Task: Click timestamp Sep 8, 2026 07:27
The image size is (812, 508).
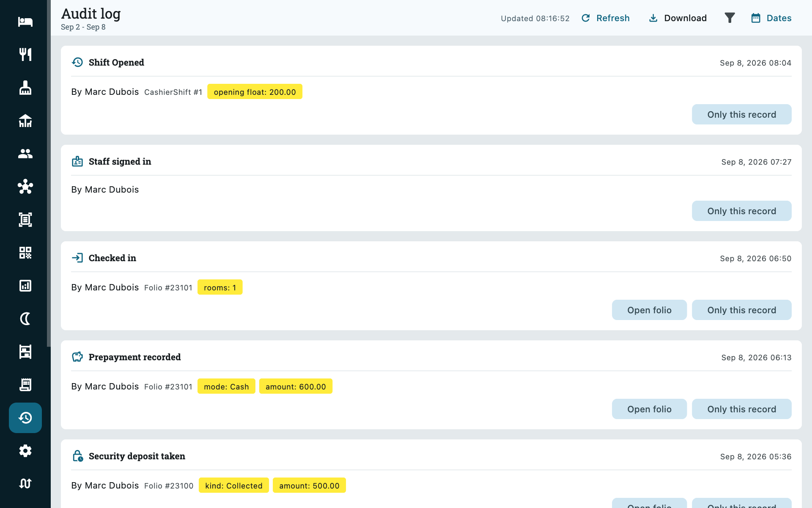Action: pyautogui.click(x=756, y=162)
